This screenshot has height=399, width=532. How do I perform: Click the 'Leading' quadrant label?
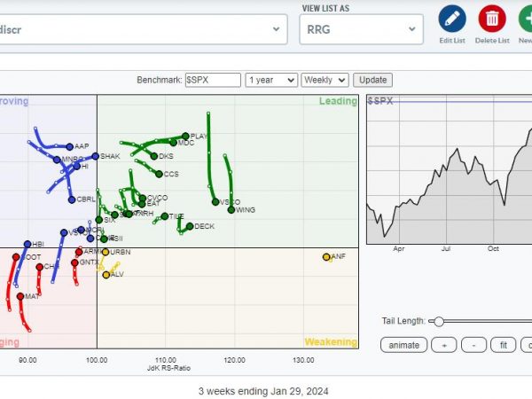338,101
